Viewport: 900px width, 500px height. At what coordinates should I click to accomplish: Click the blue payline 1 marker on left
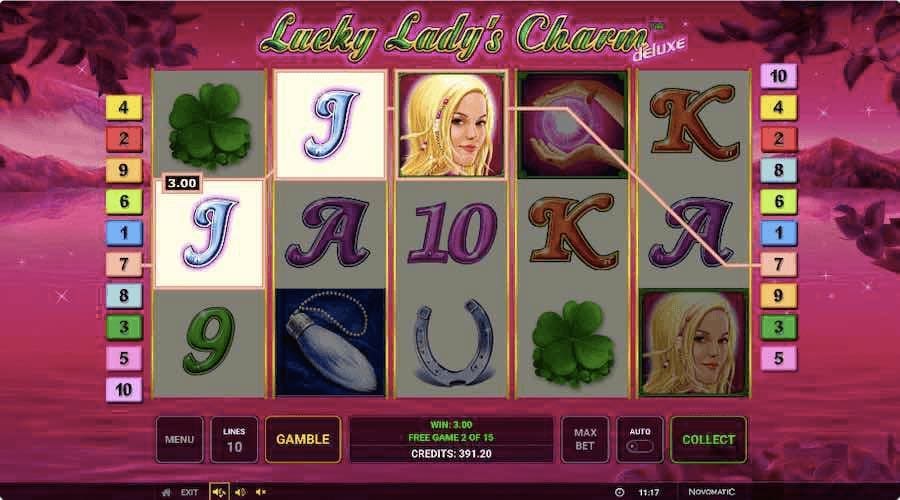coord(123,232)
